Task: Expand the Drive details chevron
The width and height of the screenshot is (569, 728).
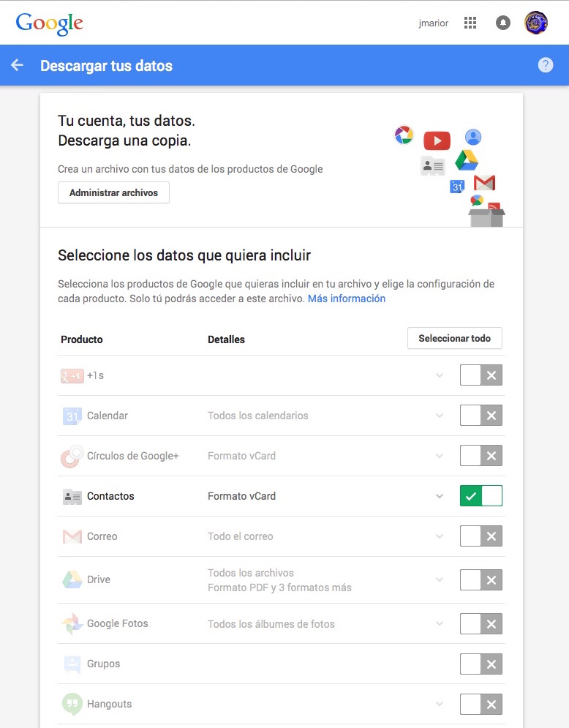Action: pyautogui.click(x=439, y=580)
